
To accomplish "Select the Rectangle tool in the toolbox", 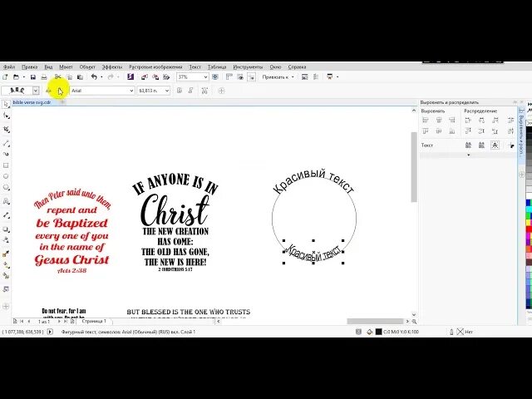I will (x=6, y=165).
